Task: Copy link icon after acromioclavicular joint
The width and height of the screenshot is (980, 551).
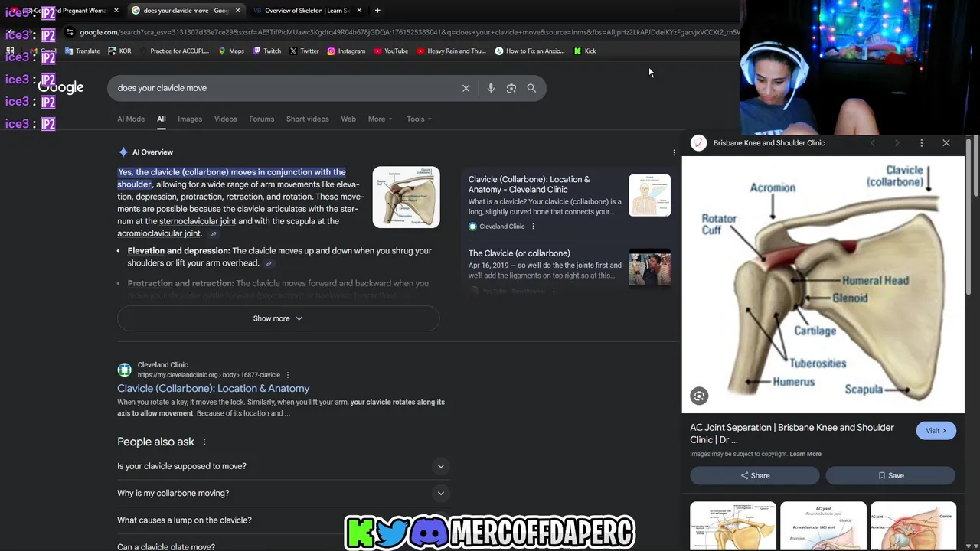Action: point(214,234)
